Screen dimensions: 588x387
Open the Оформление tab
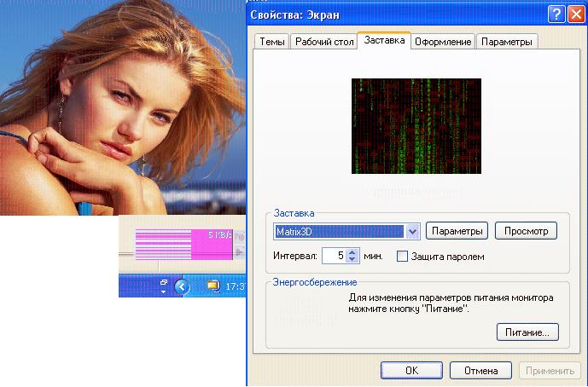(x=443, y=42)
